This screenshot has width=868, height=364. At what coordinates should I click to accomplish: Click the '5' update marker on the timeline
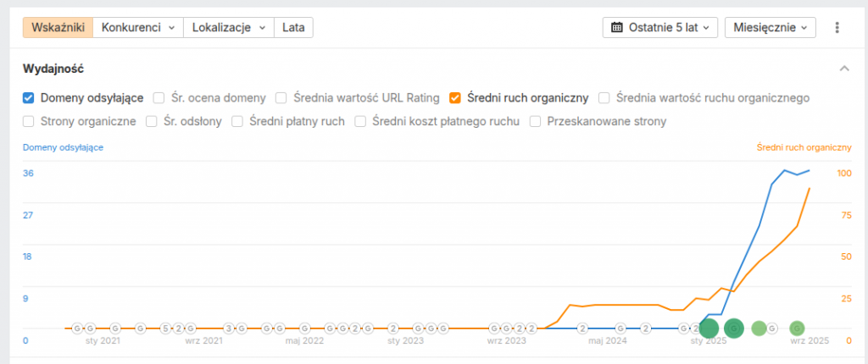click(165, 328)
